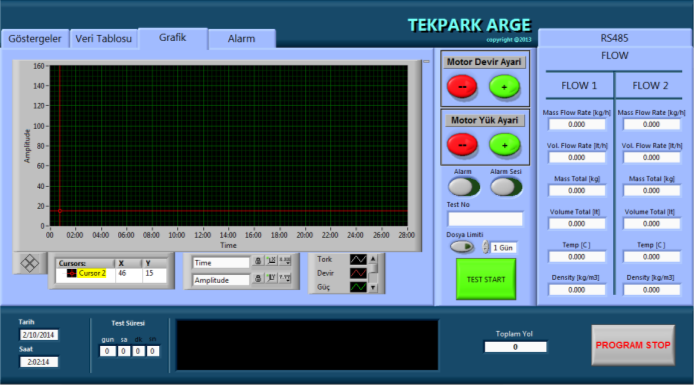
Task: Click the Dosya Limiti value stepper
Action: pyautogui.click(x=486, y=247)
